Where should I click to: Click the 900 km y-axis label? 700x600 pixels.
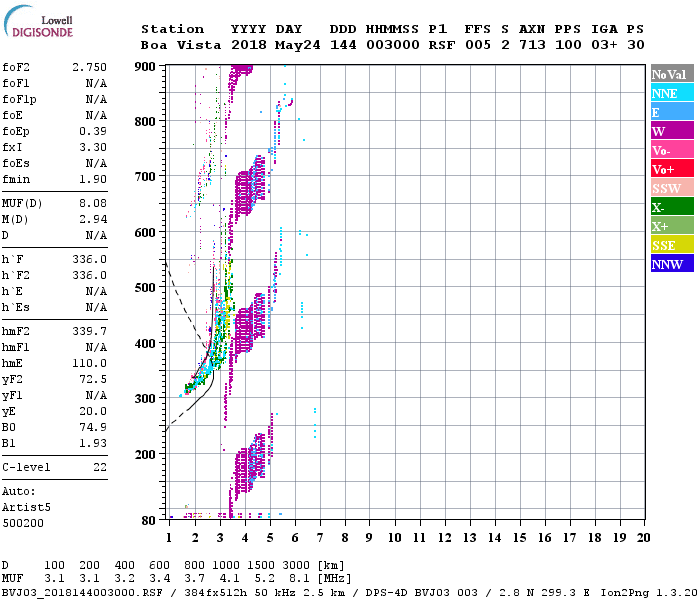tap(145, 67)
